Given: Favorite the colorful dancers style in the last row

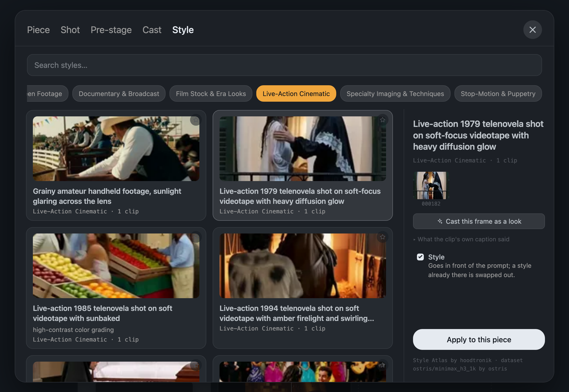Looking at the screenshot, I should coord(382,365).
